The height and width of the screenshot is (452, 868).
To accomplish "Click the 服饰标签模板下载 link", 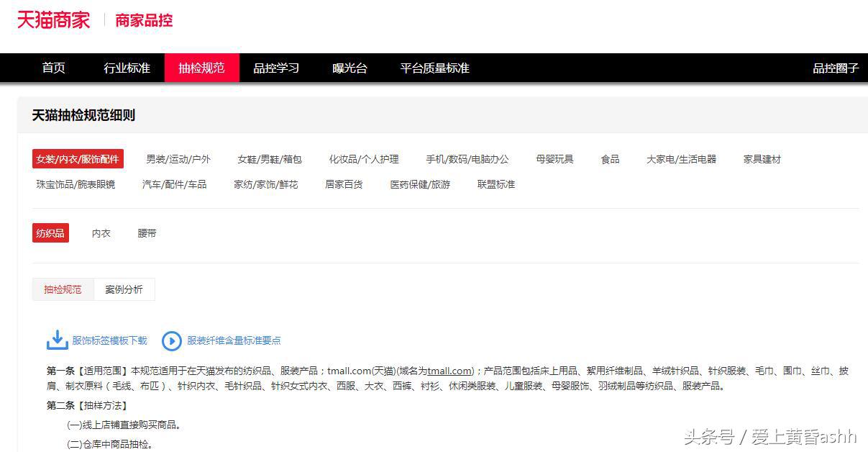I will (109, 340).
